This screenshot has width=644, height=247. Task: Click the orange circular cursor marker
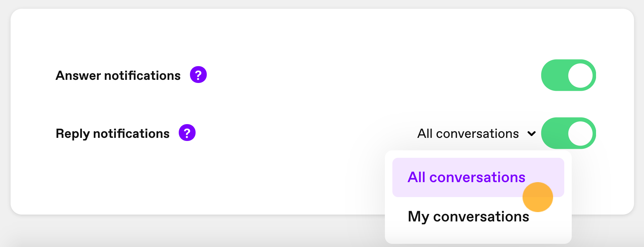click(537, 197)
